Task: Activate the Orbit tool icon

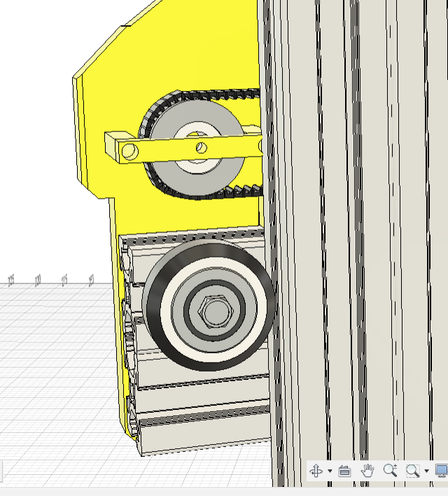Action: point(316,471)
